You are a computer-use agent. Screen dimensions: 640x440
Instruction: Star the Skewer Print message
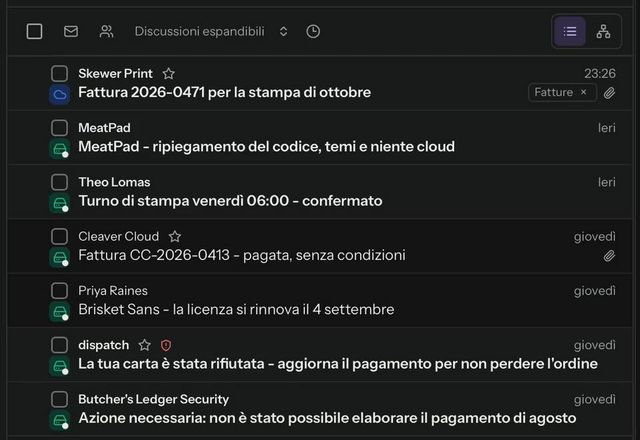tap(169, 74)
